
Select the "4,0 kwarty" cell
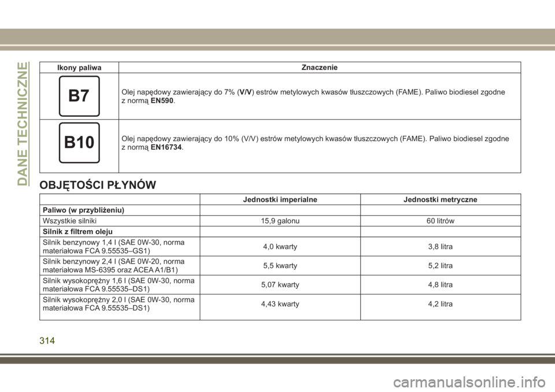(x=280, y=246)
